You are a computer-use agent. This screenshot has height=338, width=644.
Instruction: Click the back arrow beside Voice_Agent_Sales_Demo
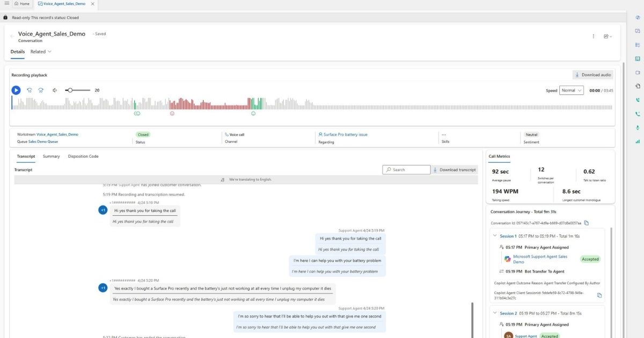(12, 36)
